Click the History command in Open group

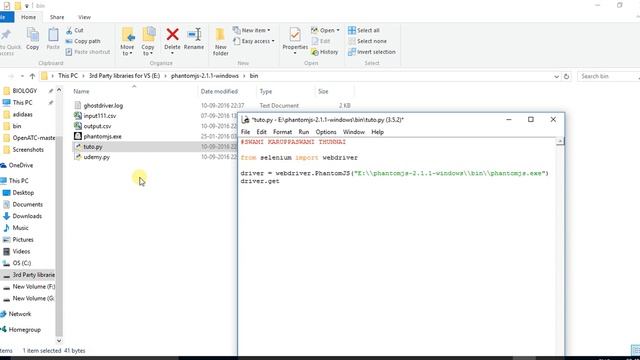324,52
